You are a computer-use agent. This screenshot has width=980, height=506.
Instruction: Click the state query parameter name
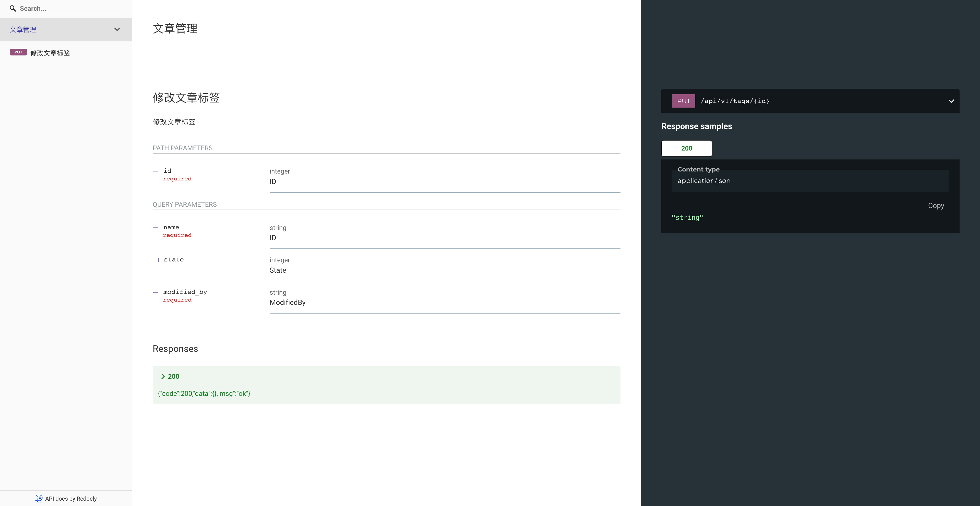[173, 260]
